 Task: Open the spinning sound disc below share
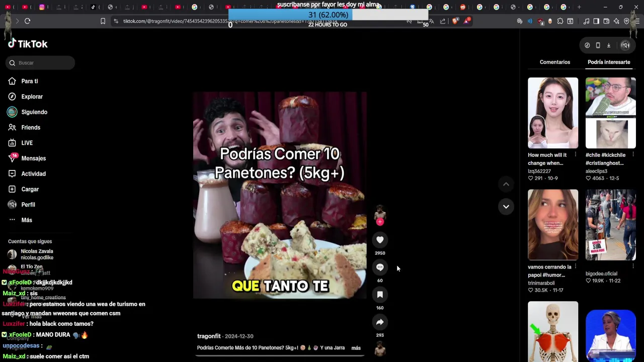pos(380,348)
